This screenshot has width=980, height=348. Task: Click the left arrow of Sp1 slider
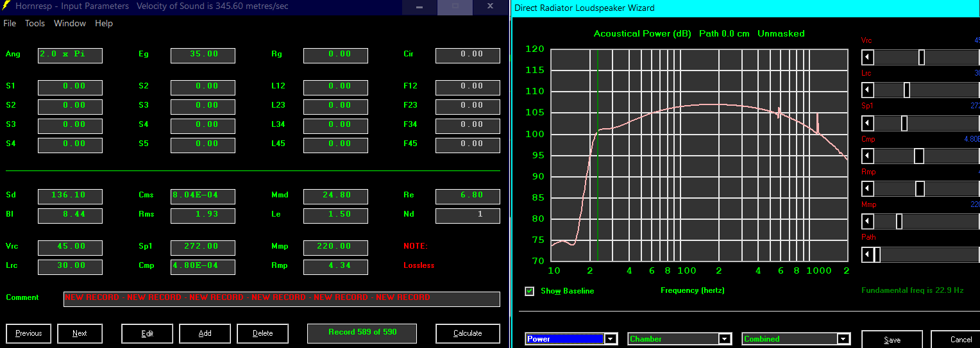tap(867, 123)
